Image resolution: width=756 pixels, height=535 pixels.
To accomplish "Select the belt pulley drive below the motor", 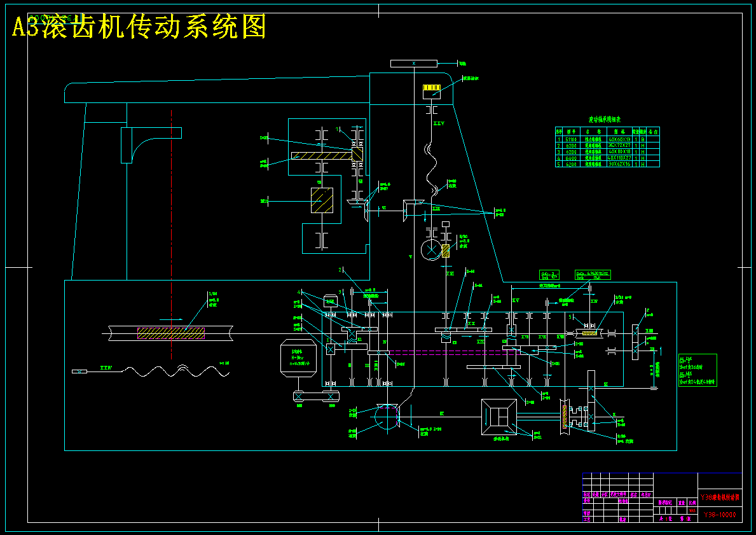I will [x=316, y=396].
